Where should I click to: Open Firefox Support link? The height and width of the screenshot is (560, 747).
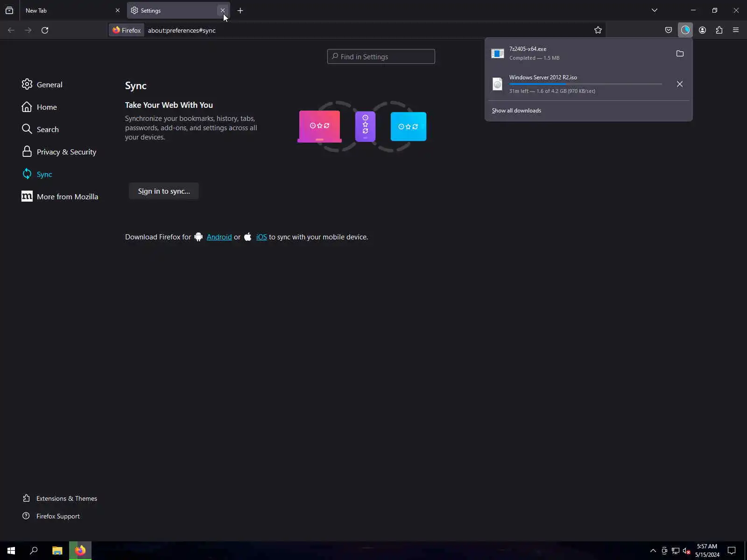click(x=51, y=516)
